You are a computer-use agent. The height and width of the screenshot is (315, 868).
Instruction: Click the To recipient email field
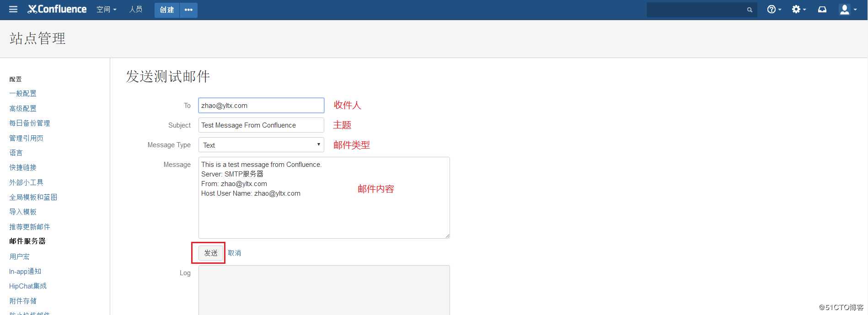pos(261,105)
